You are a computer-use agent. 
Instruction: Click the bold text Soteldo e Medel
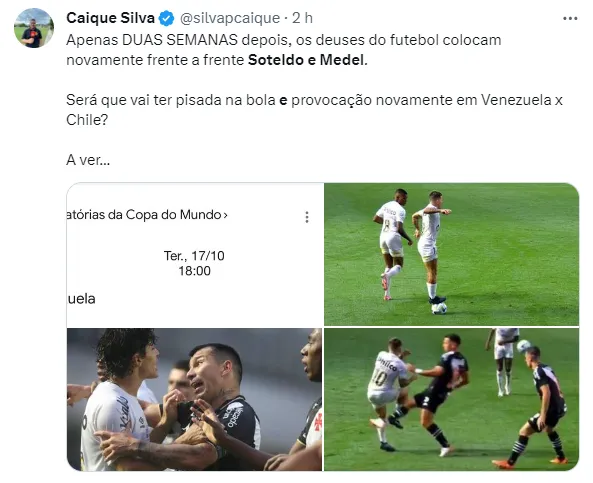(307, 60)
